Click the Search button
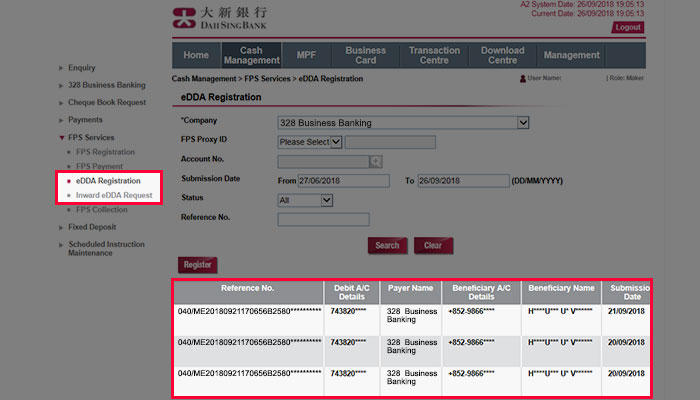 coord(387,245)
